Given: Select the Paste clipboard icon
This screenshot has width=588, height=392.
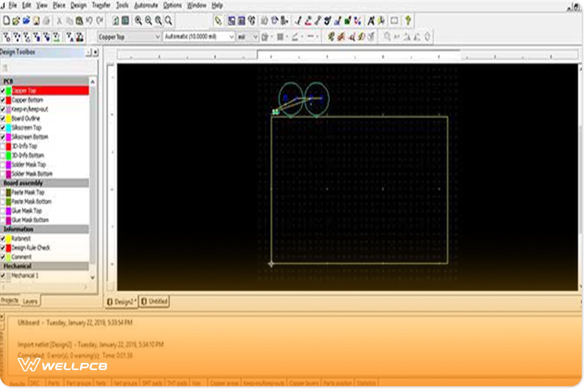Looking at the screenshot, I should [x=79, y=21].
